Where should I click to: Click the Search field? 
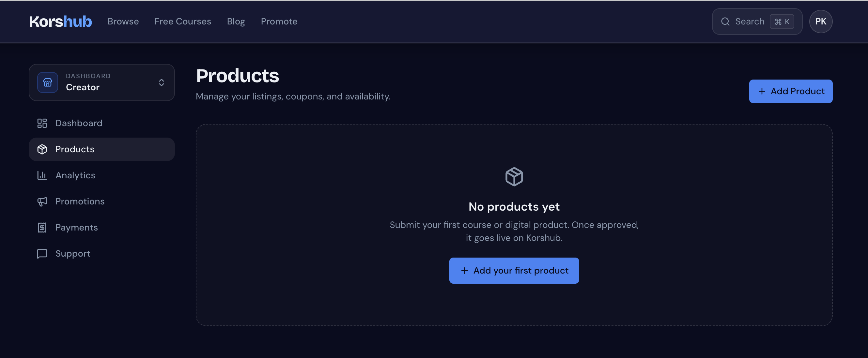pos(757,22)
